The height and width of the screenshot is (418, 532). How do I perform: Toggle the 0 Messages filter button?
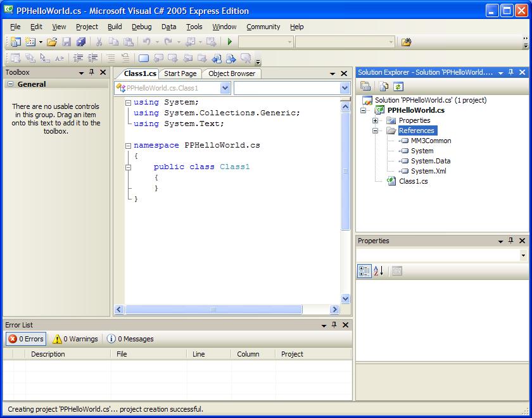point(130,339)
